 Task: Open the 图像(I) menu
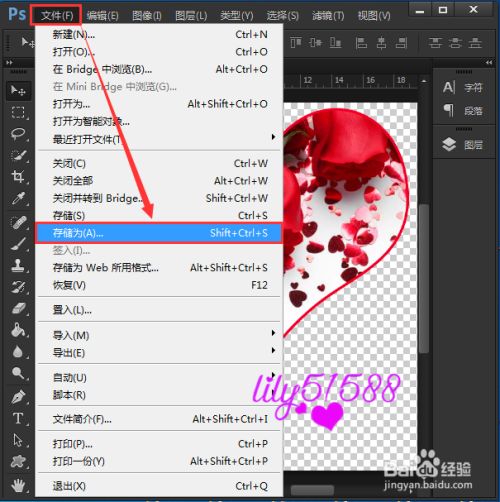click(147, 16)
